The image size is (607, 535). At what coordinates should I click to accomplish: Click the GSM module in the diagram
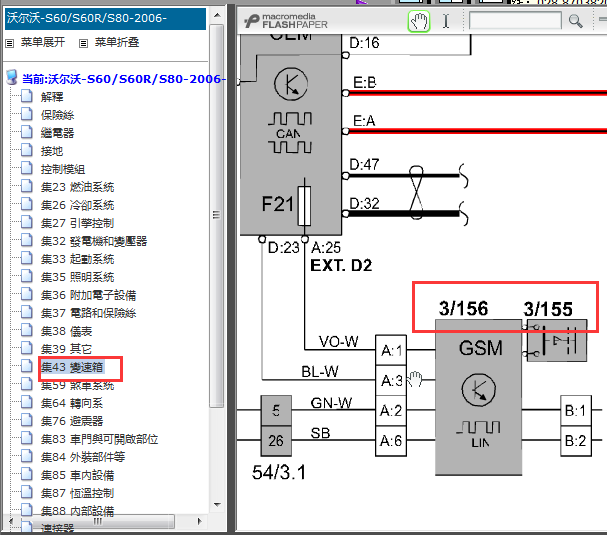(478, 397)
